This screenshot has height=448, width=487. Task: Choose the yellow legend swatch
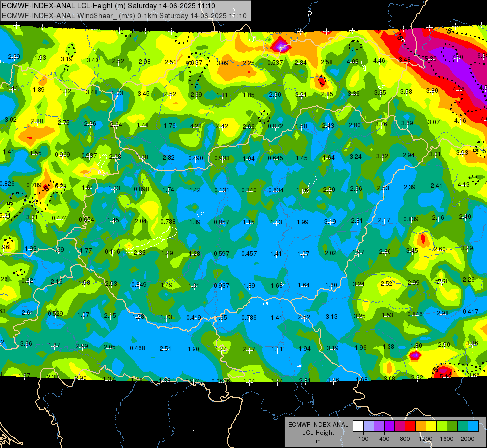(x=431, y=426)
